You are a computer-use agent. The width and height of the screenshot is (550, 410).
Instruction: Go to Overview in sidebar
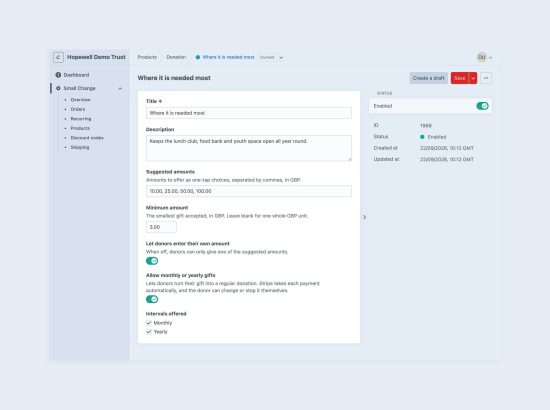(x=80, y=100)
